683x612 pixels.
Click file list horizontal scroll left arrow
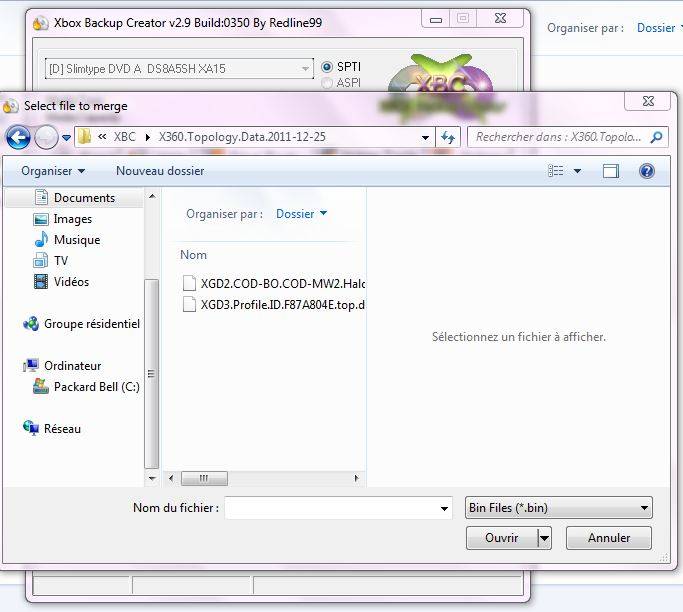coord(171,478)
